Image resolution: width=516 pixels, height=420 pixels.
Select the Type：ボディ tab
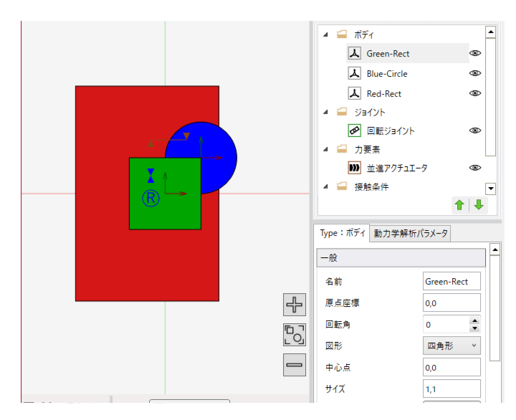tap(343, 234)
